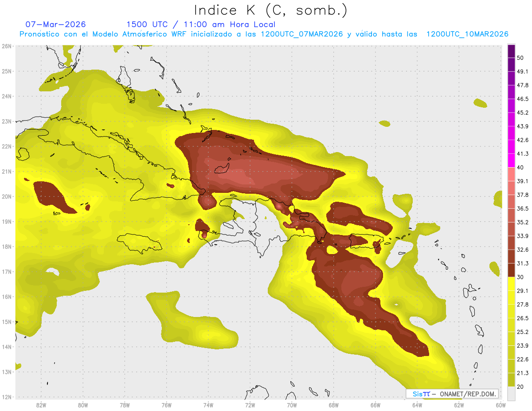Click the '41.3' color scale label

tap(523, 154)
